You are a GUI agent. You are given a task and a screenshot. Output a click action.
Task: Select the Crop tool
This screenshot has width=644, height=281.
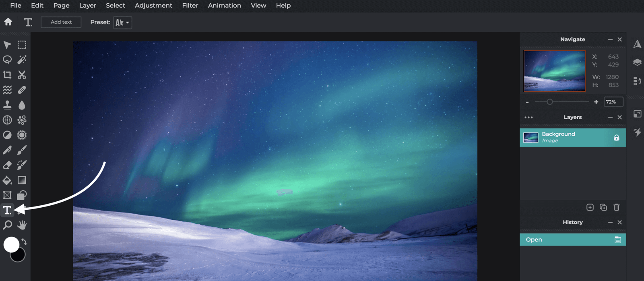tap(7, 75)
